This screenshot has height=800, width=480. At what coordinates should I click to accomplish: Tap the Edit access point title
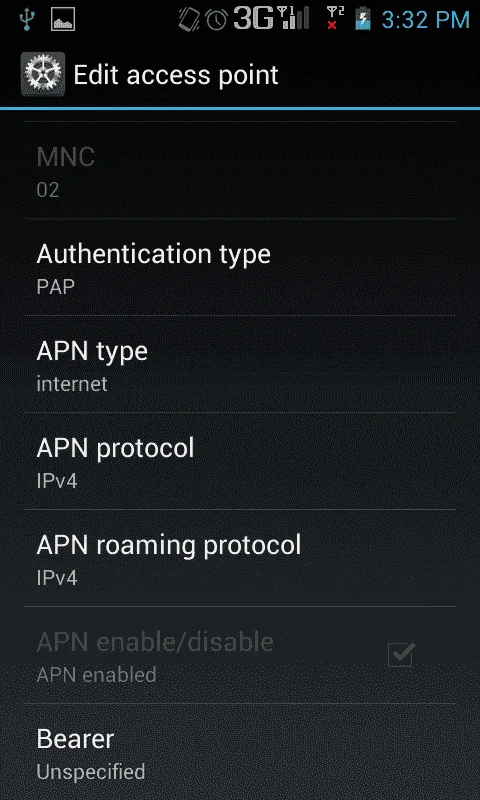click(176, 76)
